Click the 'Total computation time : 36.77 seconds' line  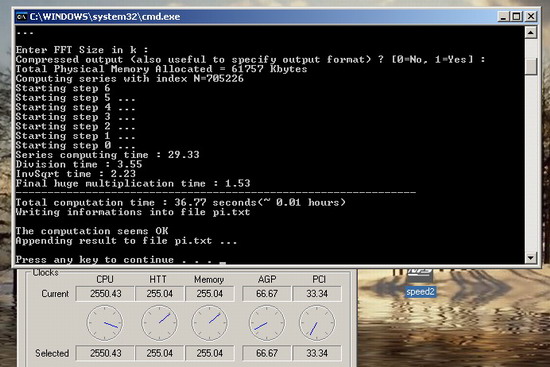[x=180, y=202]
